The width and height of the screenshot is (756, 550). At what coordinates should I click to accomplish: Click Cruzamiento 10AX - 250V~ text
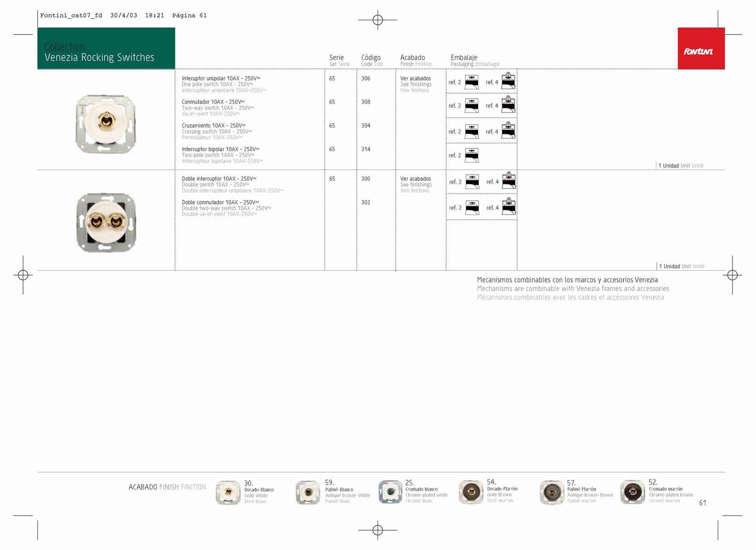[214, 126]
